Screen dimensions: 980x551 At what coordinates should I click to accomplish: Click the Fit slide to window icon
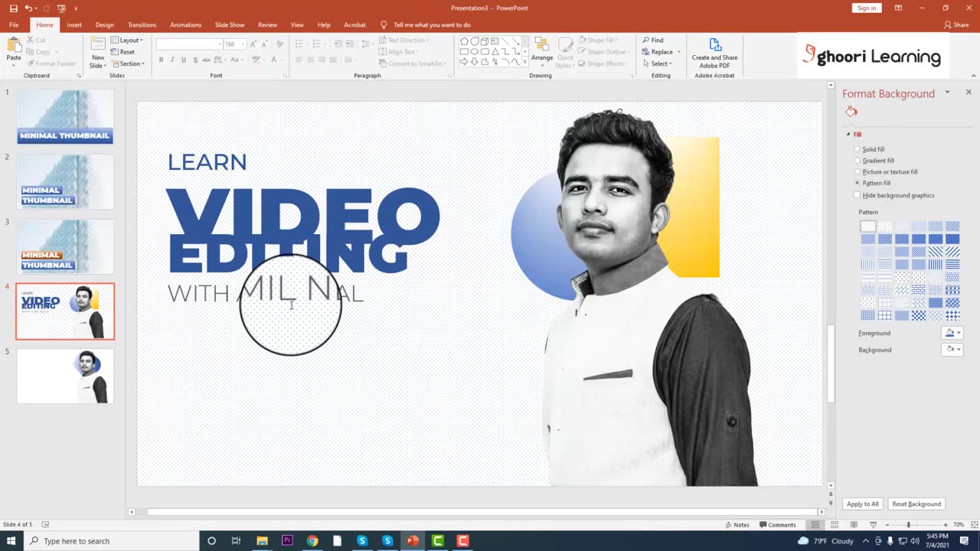pyautogui.click(x=973, y=525)
